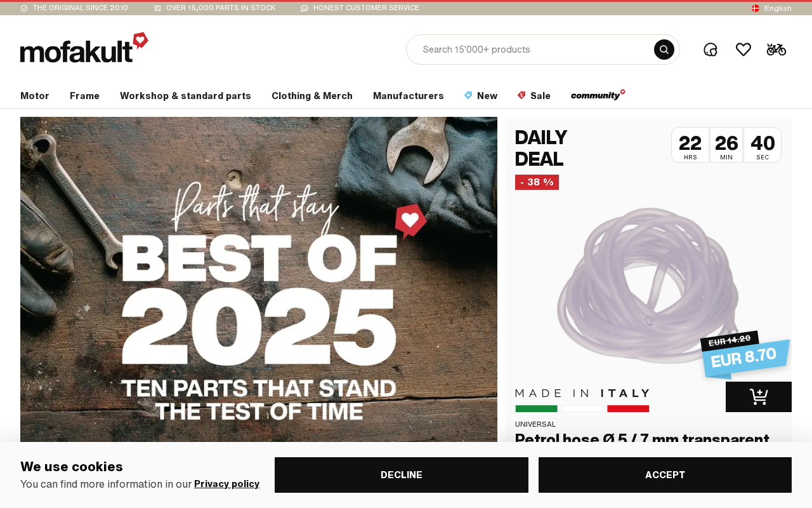Image resolution: width=812 pixels, height=508 pixels.
Task: Accept the cookies
Action: [665, 475]
